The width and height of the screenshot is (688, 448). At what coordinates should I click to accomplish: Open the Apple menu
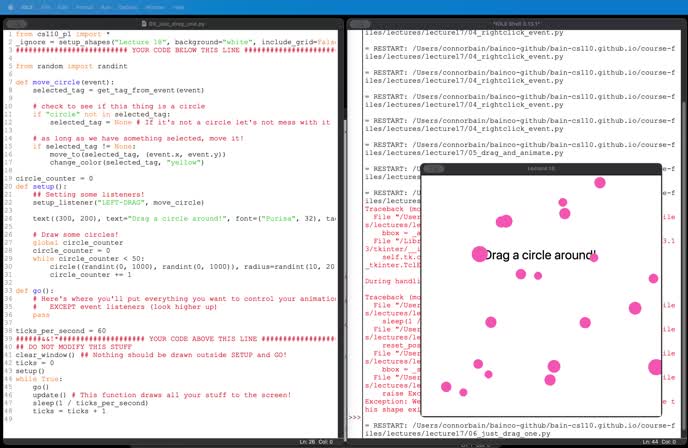11,7
